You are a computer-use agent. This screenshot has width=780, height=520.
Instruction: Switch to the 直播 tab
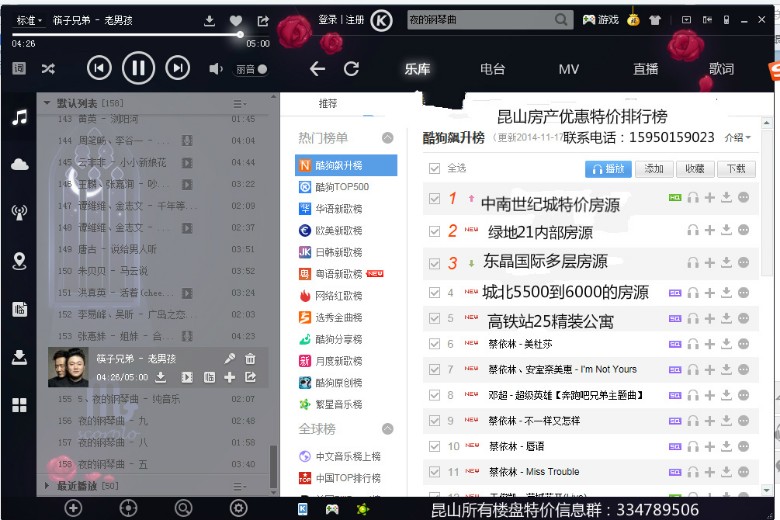point(645,69)
